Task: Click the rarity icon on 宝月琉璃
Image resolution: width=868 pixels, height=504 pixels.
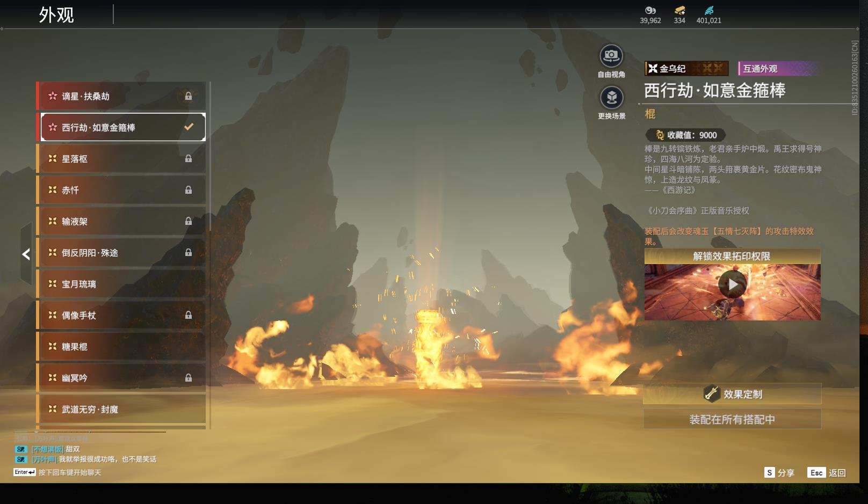Action: click(x=53, y=284)
